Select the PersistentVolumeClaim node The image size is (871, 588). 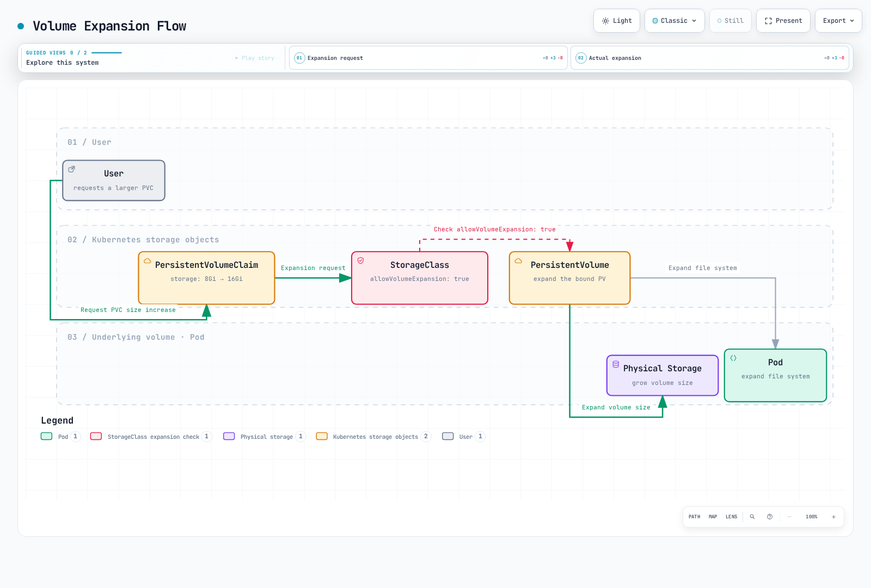tap(206, 278)
